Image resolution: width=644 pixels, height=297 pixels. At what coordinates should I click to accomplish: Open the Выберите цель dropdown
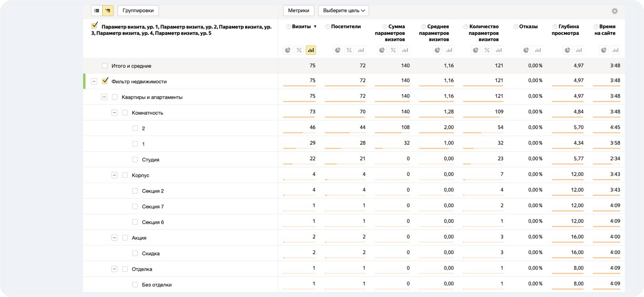click(x=343, y=11)
